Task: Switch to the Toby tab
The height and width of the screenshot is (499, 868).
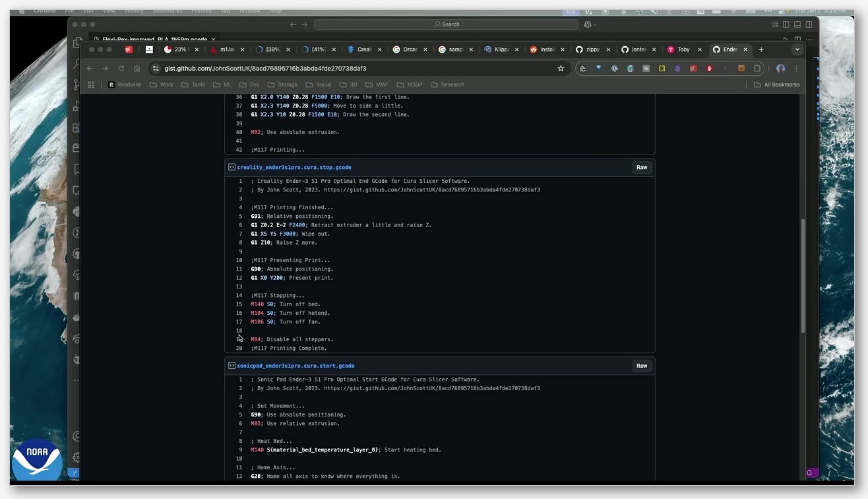Action: 683,50
